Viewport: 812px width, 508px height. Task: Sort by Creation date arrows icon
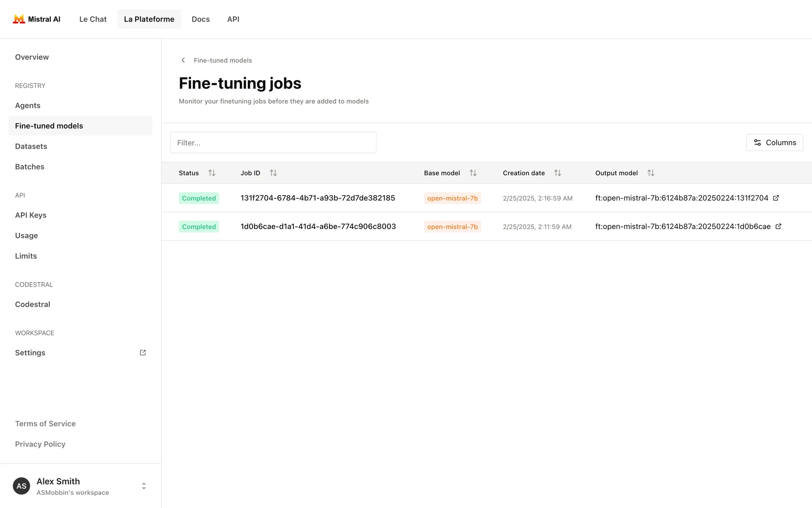click(x=557, y=173)
